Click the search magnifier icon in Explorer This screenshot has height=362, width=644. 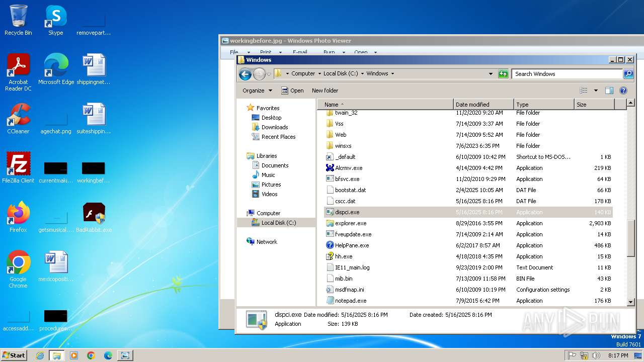(x=628, y=74)
